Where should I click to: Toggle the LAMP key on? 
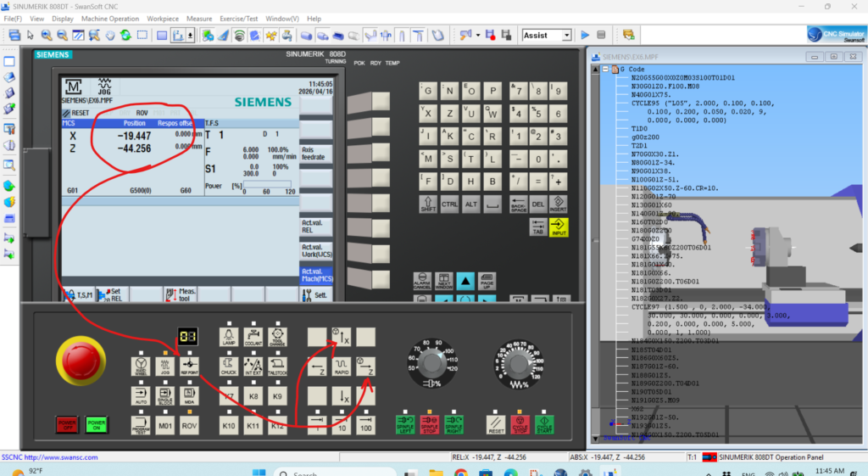228,338
